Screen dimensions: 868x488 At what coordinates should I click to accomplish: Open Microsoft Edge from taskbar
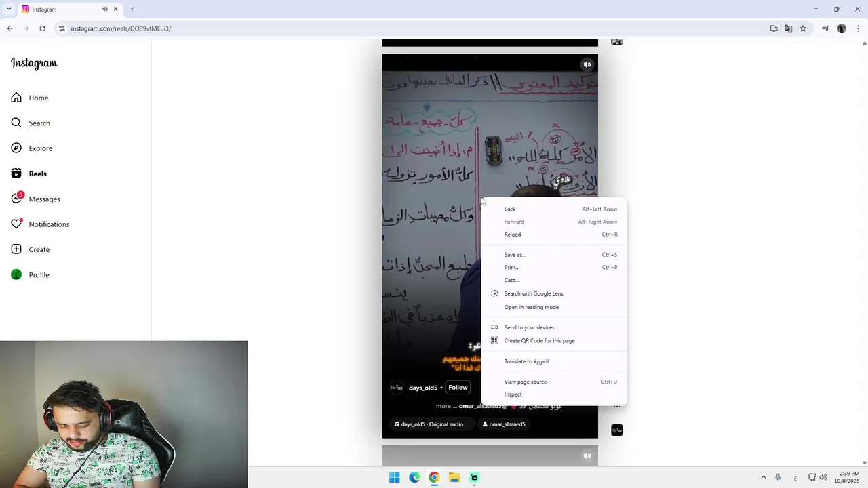pyautogui.click(x=414, y=477)
